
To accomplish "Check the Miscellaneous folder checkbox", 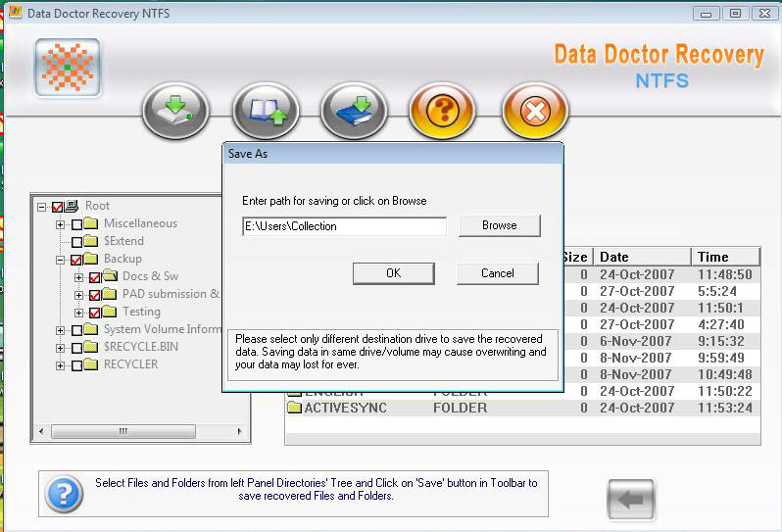I will point(76,224).
